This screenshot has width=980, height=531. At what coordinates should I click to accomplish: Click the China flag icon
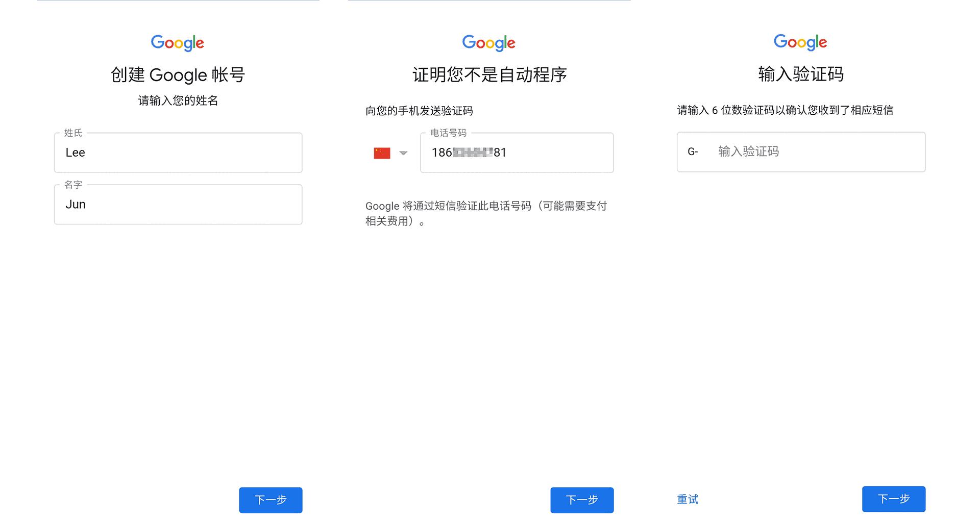[x=382, y=152]
